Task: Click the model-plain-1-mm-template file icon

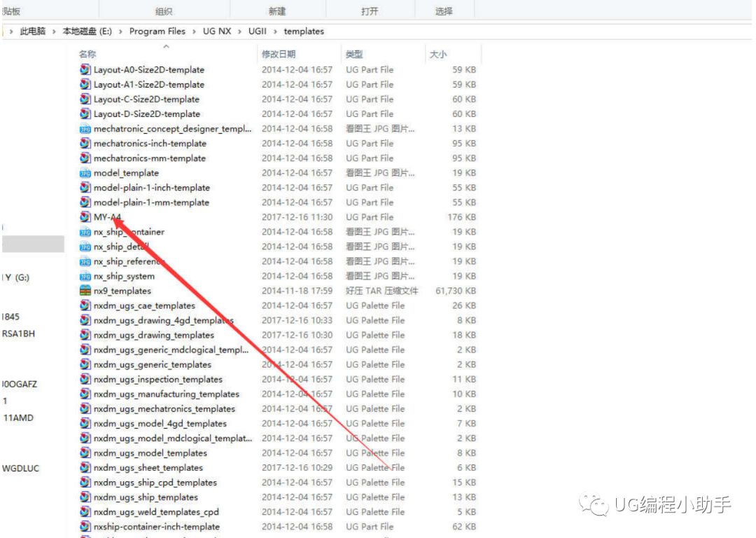Action: [x=85, y=202]
